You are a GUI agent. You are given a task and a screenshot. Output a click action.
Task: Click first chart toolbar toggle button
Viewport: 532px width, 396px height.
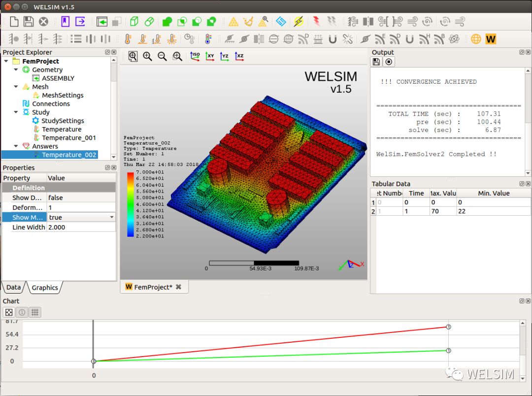9,312
